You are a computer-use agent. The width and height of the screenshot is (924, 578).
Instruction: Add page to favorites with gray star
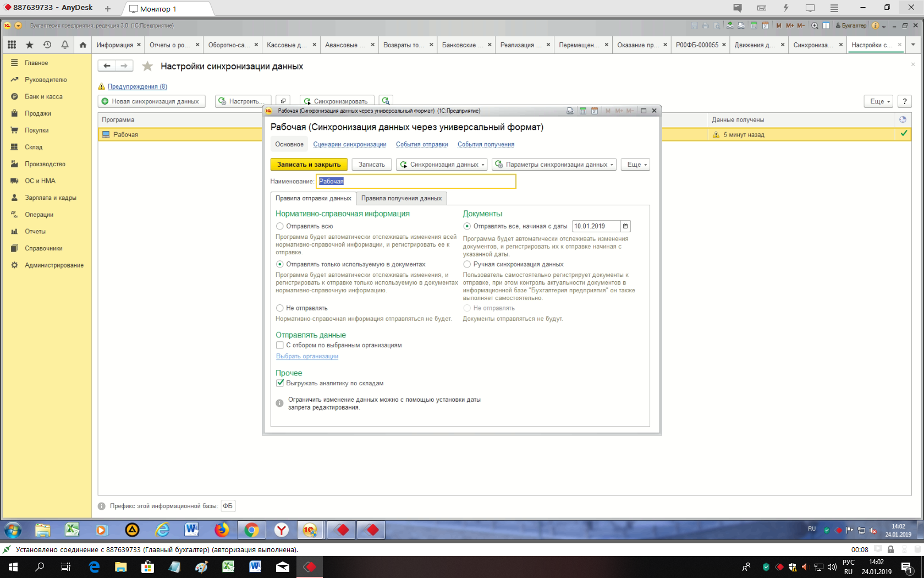pos(147,66)
